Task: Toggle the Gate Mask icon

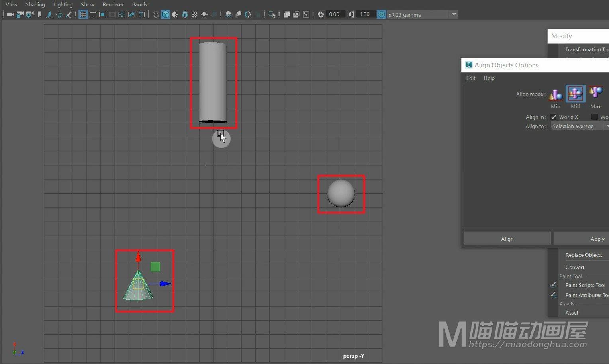Action: 112,14
